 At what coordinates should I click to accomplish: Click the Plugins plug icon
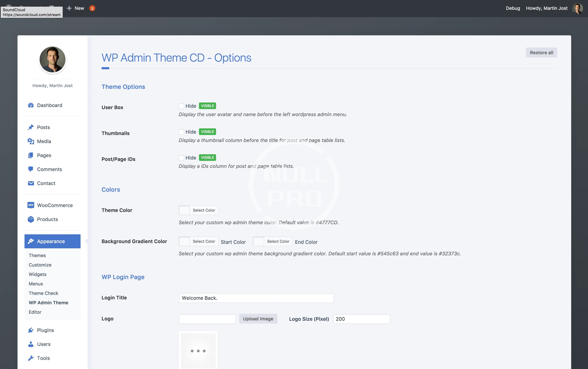point(31,330)
